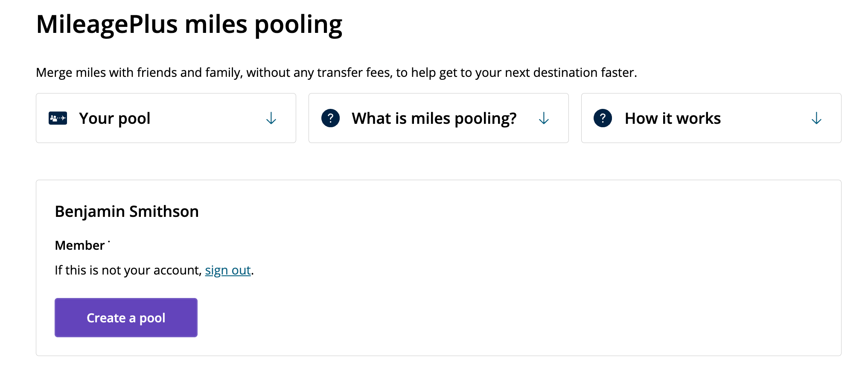868x368 pixels.
Task: Expand the Your pool section
Action: coord(166,118)
